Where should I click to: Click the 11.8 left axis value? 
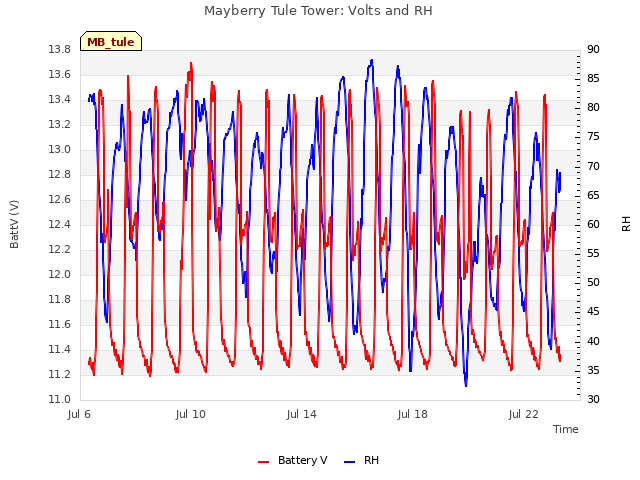pyautogui.click(x=60, y=299)
